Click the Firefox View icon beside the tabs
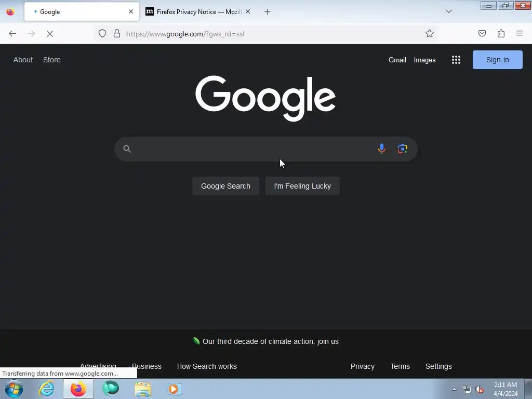532x399 pixels. tap(10, 11)
